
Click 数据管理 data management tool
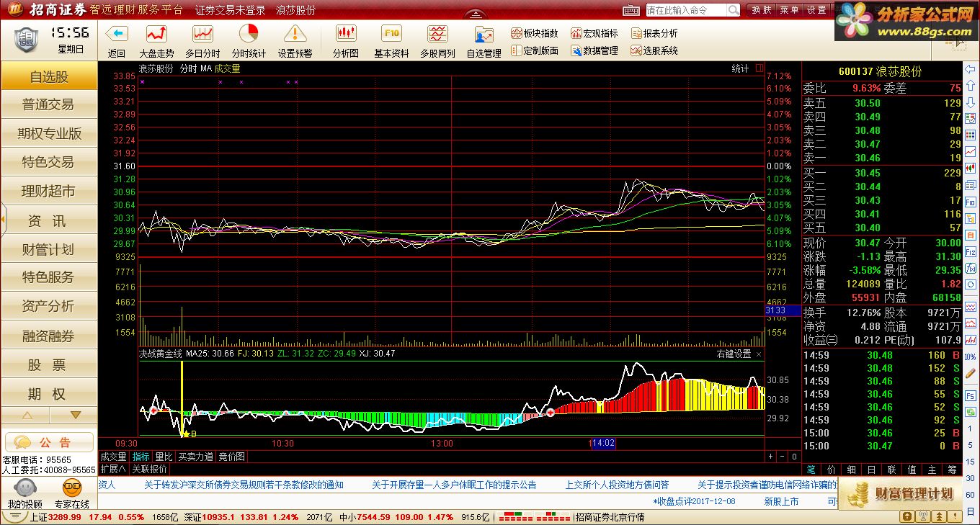594,50
